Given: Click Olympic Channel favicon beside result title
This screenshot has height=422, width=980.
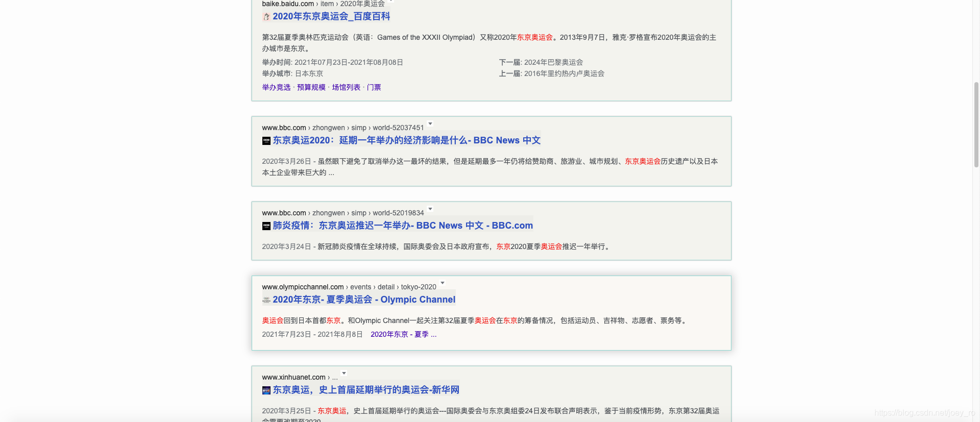Looking at the screenshot, I should 266,300.
